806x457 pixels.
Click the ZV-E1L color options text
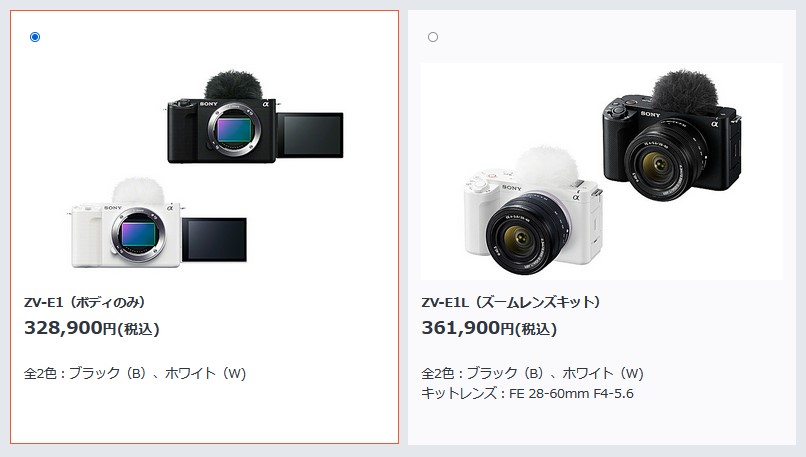tap(533, 373)
